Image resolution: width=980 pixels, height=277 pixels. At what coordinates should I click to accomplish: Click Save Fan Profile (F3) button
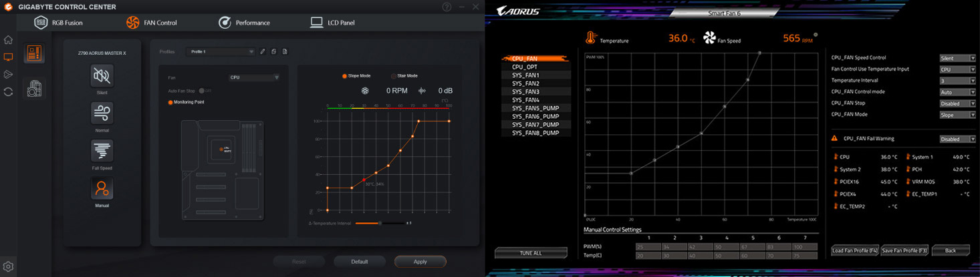tap(905, 250)
